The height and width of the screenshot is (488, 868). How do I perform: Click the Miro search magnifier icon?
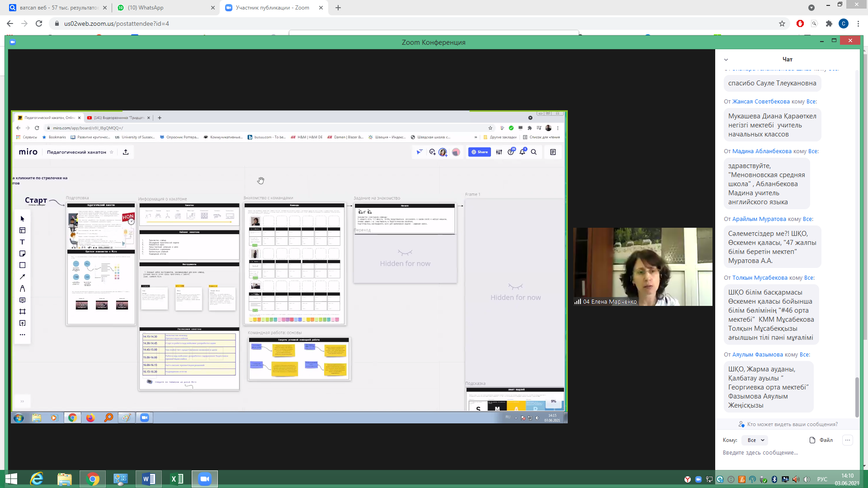tap(534, 152)
